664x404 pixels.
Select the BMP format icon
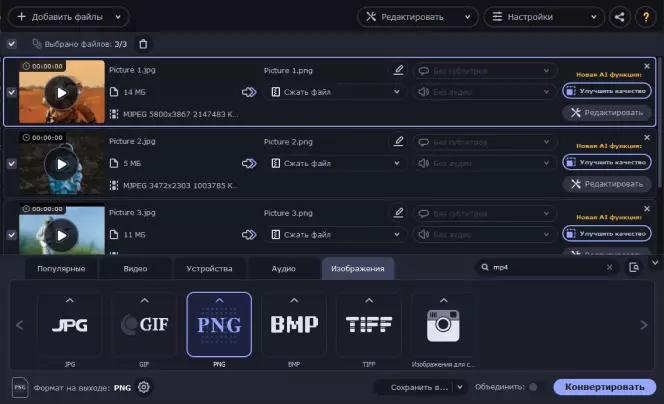[294, 325]
